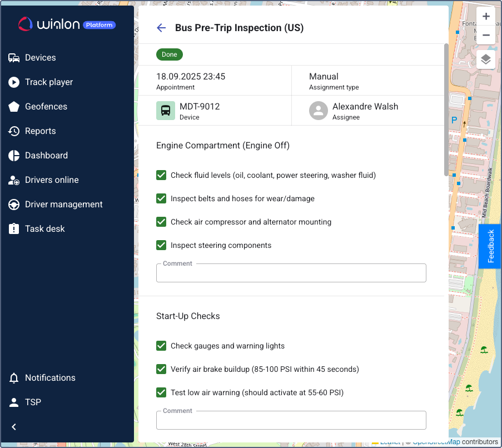Screen dimensions: 502x448
Task: Open the Notifications bell icon
Action: (14, 378)
